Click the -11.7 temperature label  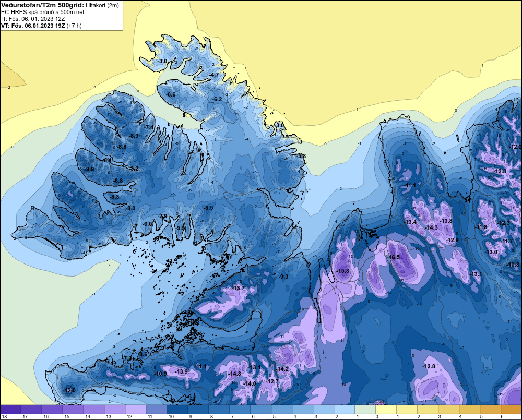[x=507, y=241]
